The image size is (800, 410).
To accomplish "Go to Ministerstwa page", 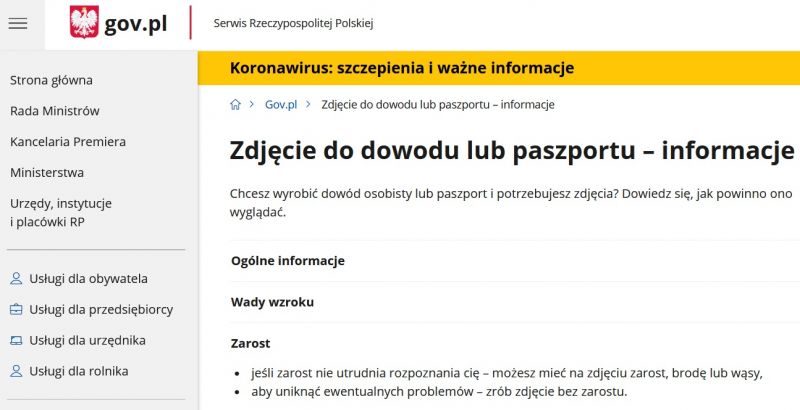I will point(47,173).
